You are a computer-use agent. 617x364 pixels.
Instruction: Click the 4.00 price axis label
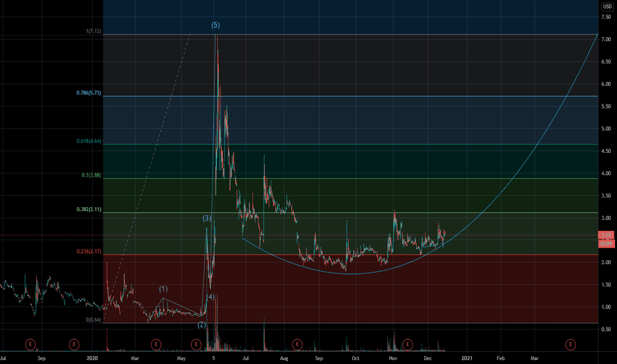pyautogui.click(x=606, y=173)
